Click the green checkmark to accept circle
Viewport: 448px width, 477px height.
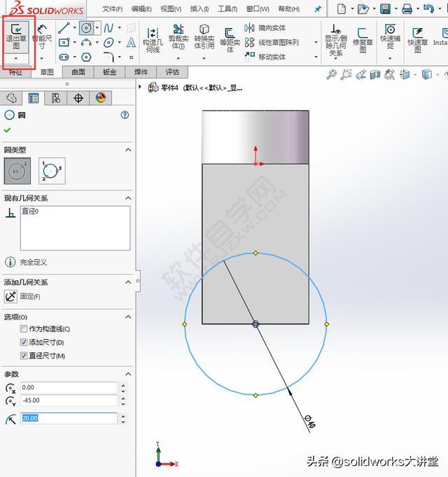(x=7, y=130)
